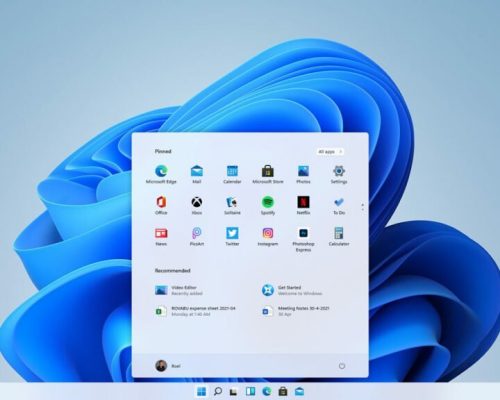Click the All apps button
The image size is (500, 400).
coord(330,152)
